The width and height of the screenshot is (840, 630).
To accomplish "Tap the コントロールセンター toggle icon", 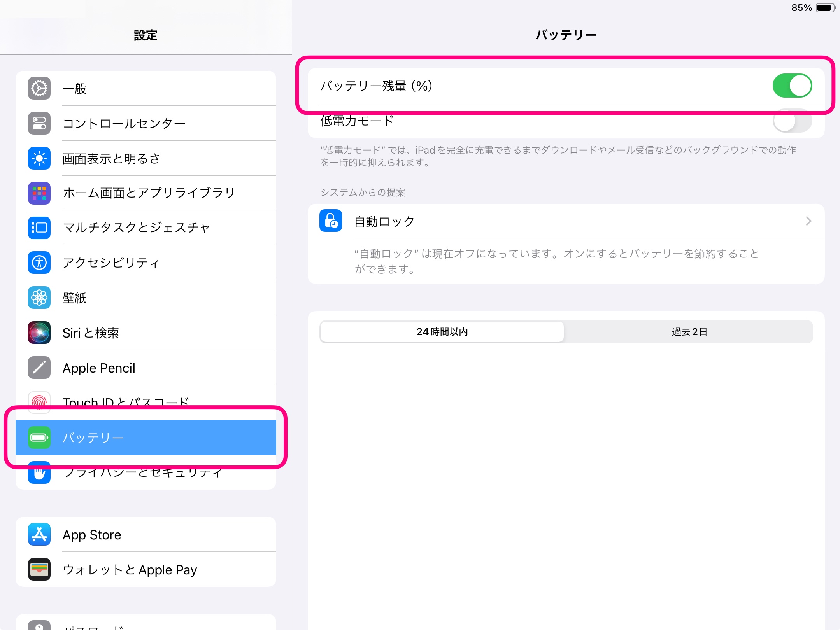I will click(39, 123).
